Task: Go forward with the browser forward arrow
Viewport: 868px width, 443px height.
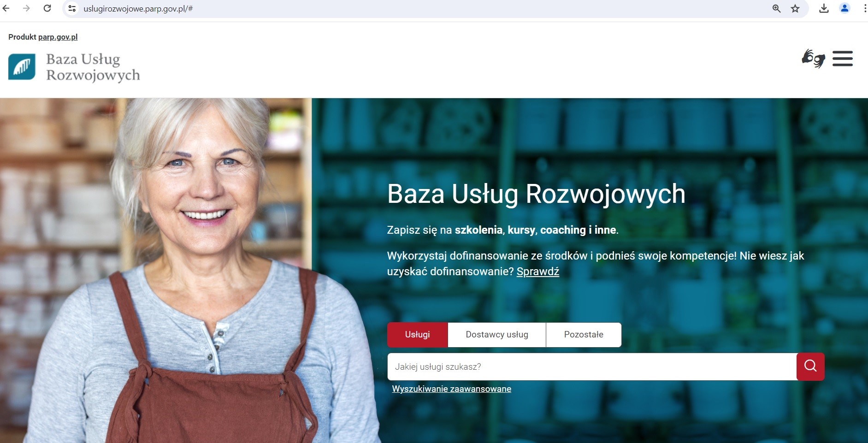Action: [27, 8]
